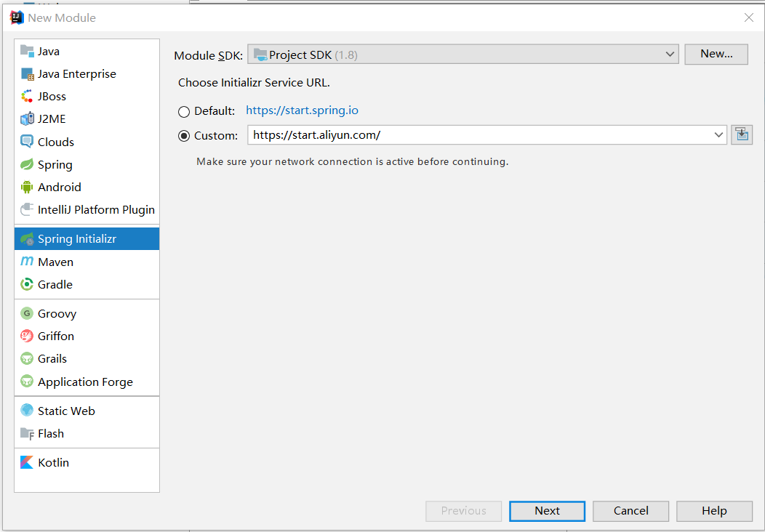Click the JBoss icon in module list
The width and height of the screenshot is (765, 532).
point(27,96)
